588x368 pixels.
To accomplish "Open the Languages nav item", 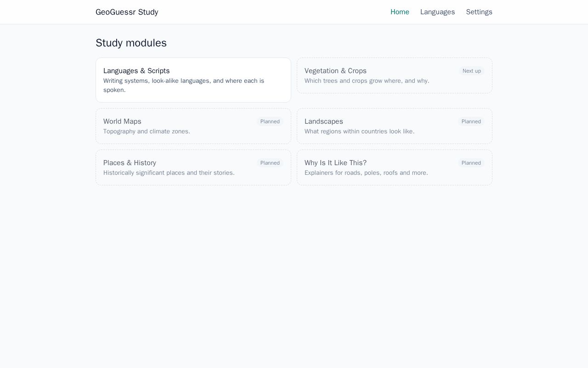I will pos(437,12).
